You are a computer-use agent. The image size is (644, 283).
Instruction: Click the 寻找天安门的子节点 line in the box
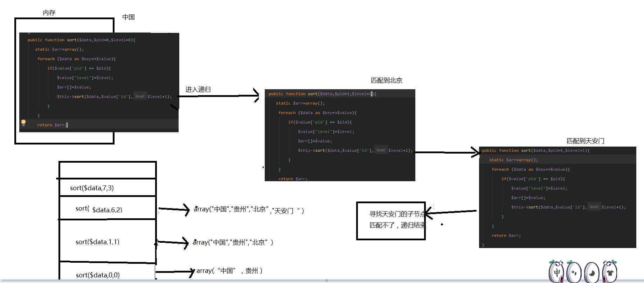pos(397,214)
